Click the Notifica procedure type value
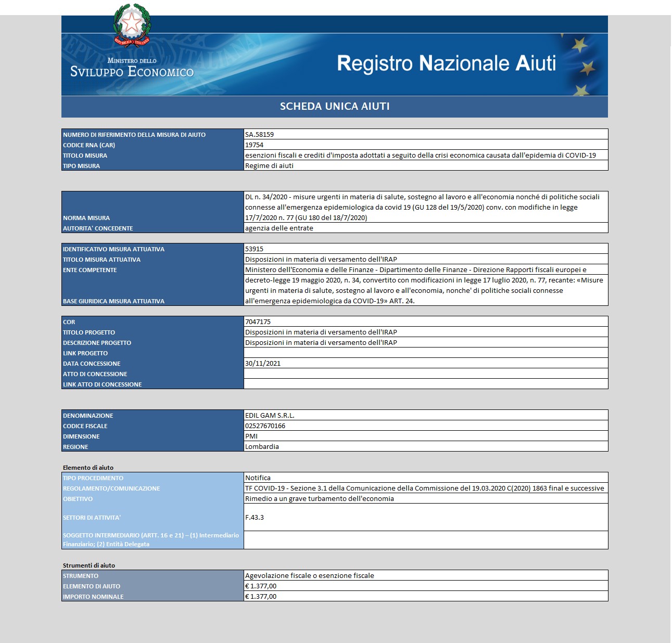Screen dimensions: 672x643 point(258,478)
